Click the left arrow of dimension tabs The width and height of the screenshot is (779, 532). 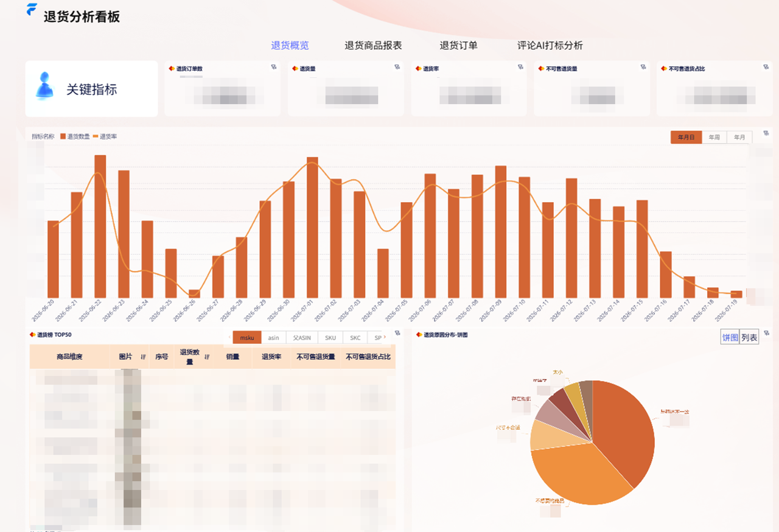click(229, 337)
